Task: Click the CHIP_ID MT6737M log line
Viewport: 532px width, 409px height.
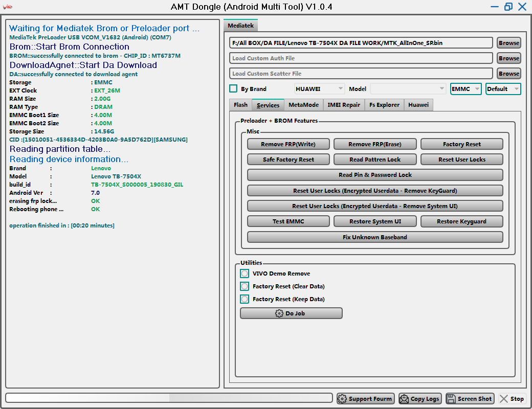Action: tap(95, 56)
